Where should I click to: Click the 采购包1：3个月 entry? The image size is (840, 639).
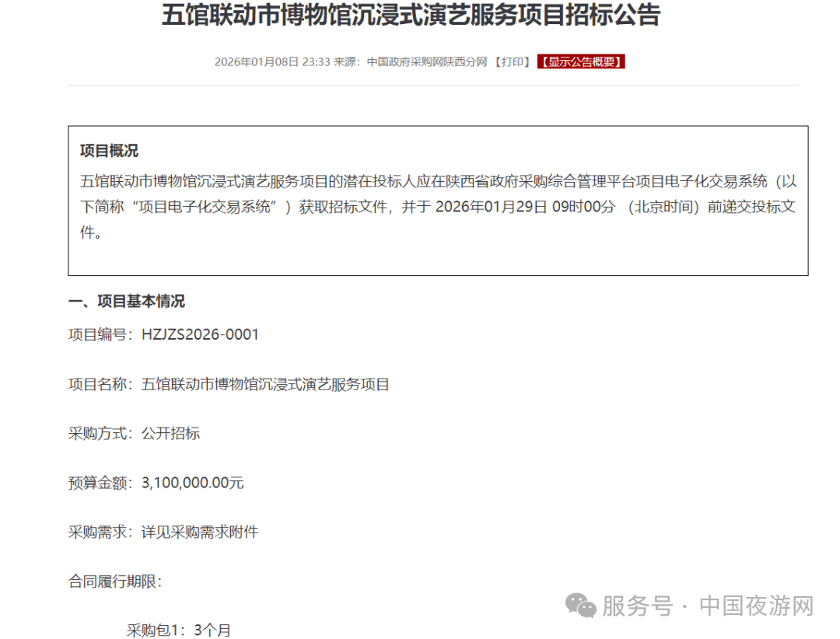tap(178, 630)
